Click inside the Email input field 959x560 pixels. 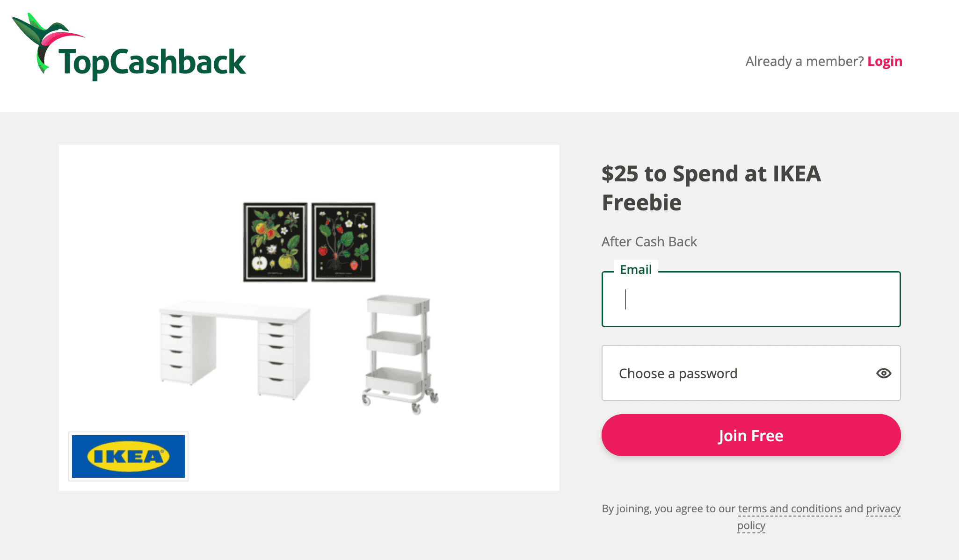pos(748,299)
